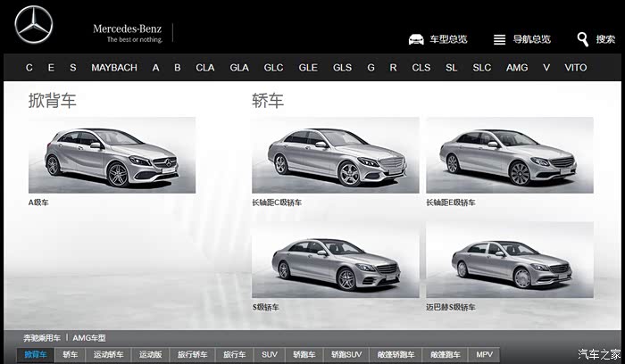Screen dimensions: 625x364
Task: Click the Mercedes-Benz star logo
Action: coord(34,24)
